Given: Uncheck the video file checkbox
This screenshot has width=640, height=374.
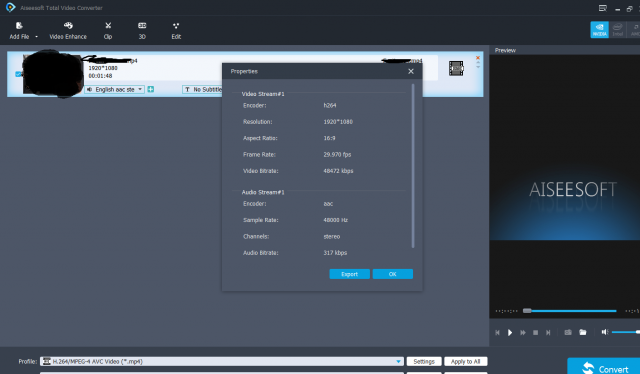Looking at the screenshot, I should pyautogui.click(x=18, y=74).
